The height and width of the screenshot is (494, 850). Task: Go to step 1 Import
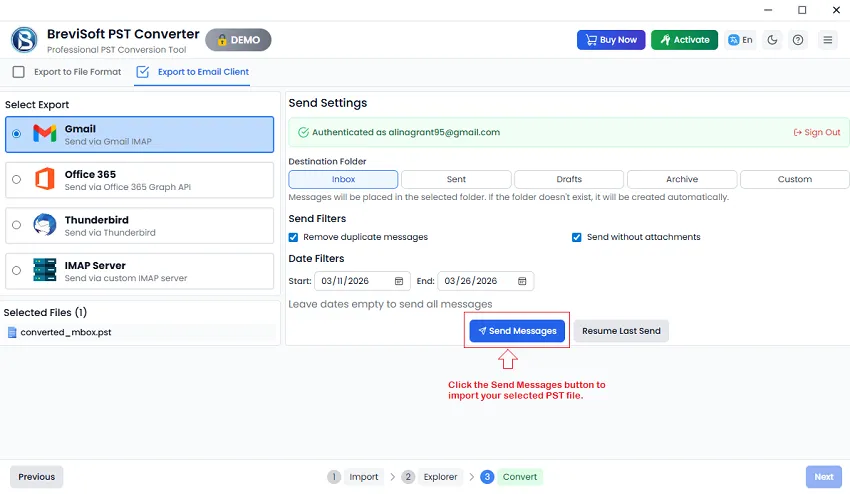(355, 477)
